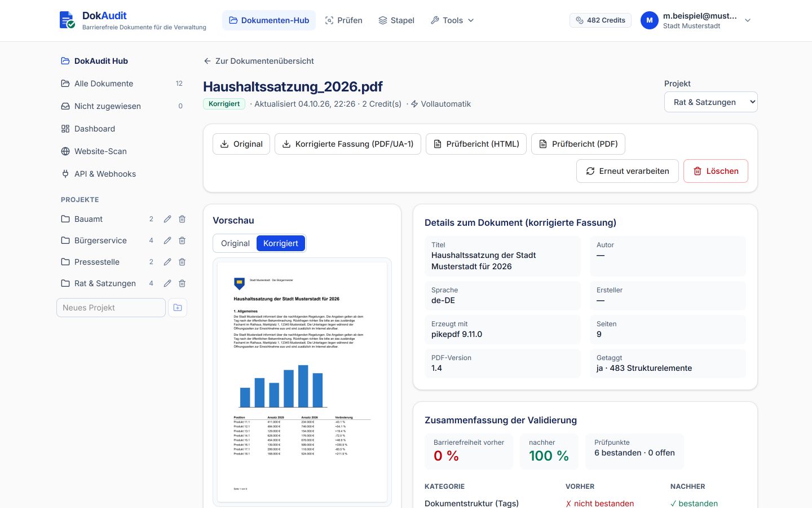The height and width of the screenshot is (508, 812).
Task: Open the Dokumenten-Hub tab
Action: pos(269,20)
